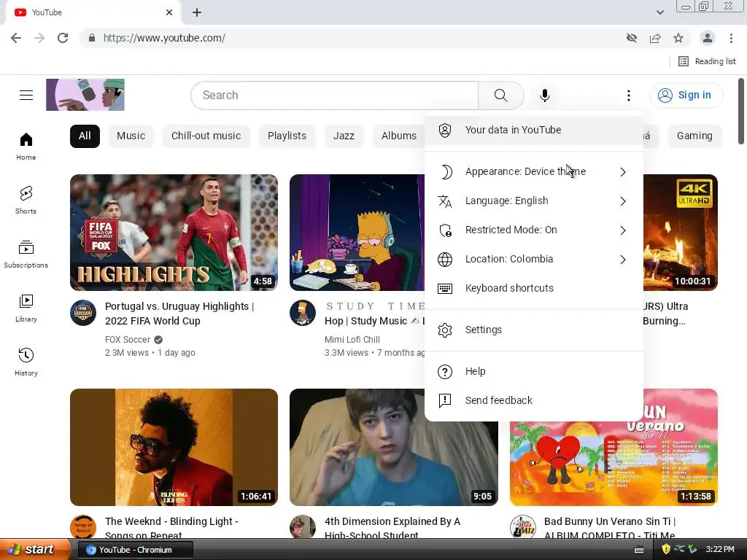
Task: Open Portugal vs. Uruguay Highlights thumbnail
Action: [x=174, y=233]
